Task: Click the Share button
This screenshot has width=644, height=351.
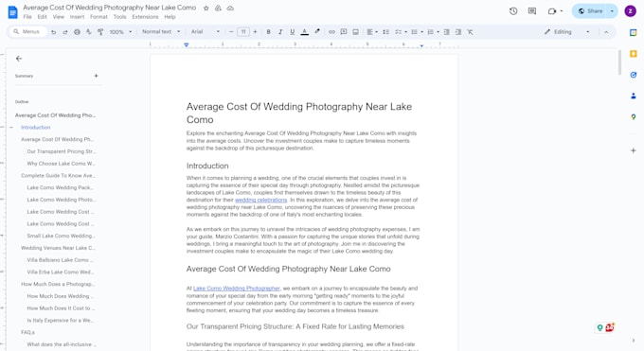Action: click(590, 11)
